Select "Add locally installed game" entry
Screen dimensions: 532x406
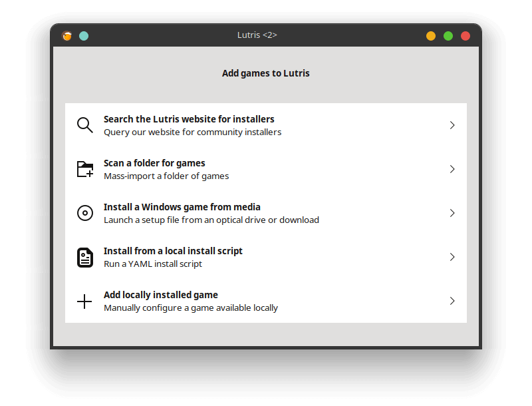pyautogui.click(x=265, y=301)
